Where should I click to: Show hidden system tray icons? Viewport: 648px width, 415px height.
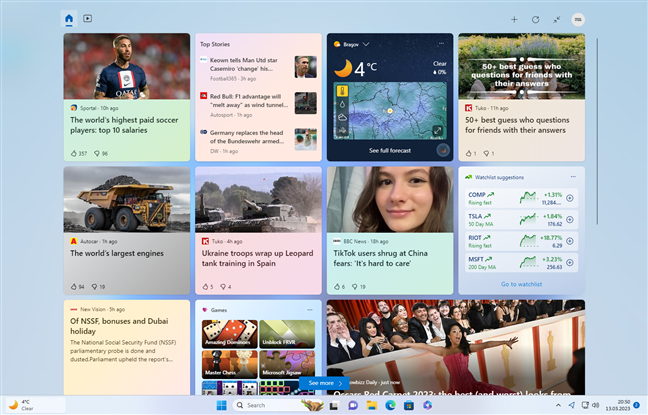tap(558, 405)
